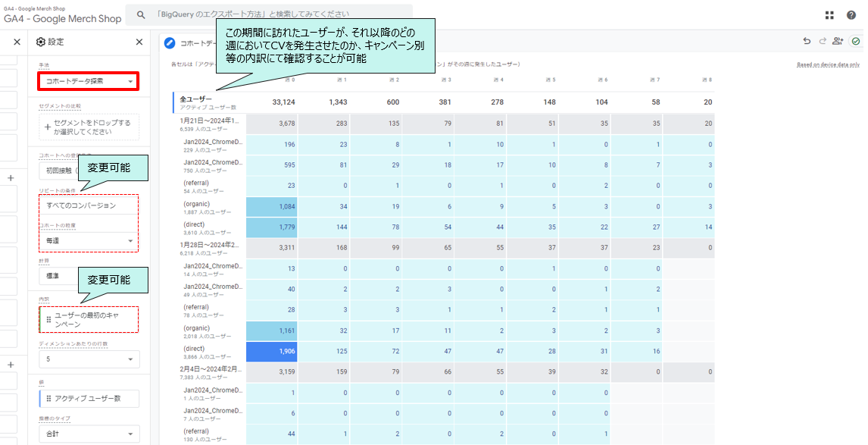
Task: Select the ユーザーの最初のキャンペーン breakdown chip
Action: (89, 319)
